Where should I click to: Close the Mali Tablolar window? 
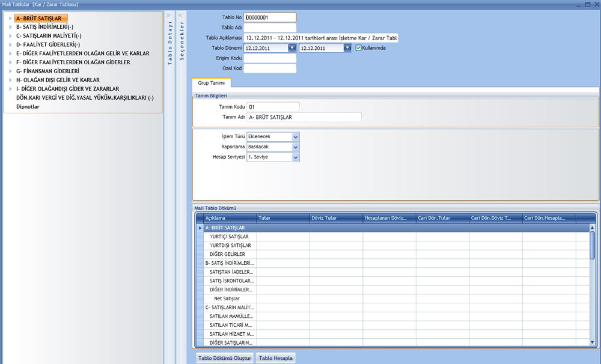[x=596, y=5]
